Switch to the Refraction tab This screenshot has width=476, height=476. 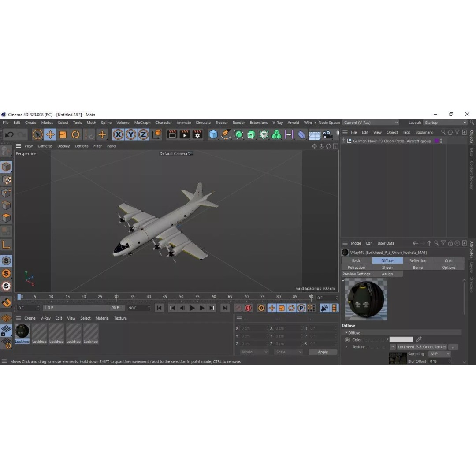(357, 268)
